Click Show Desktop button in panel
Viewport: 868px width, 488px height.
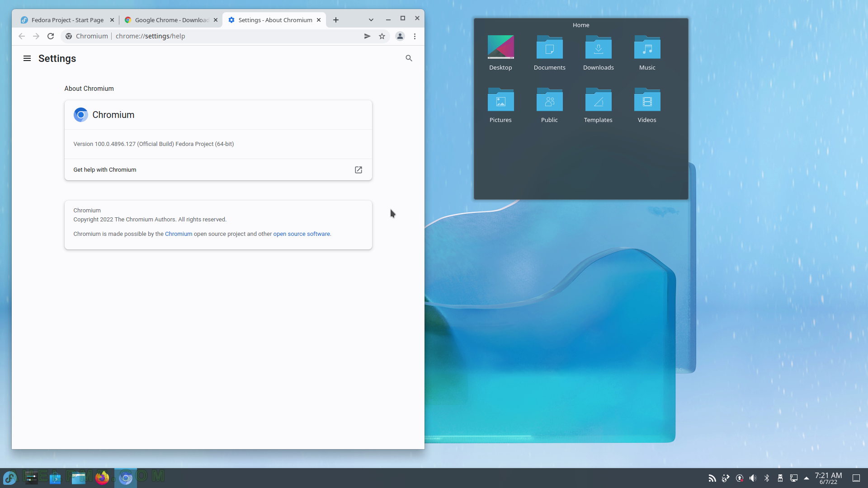click(x=856, y=478)
